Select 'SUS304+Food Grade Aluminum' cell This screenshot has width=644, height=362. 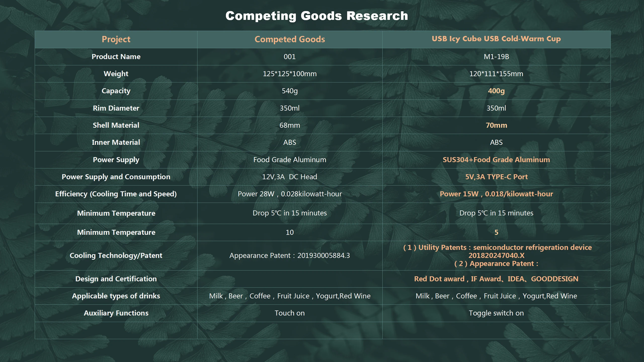[496, 160]
